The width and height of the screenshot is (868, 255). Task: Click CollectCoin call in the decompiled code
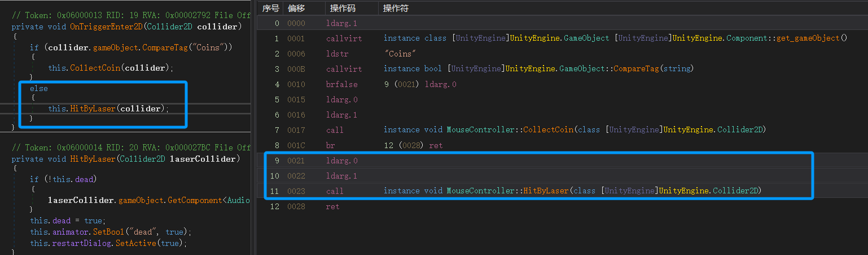coord(96,68)
